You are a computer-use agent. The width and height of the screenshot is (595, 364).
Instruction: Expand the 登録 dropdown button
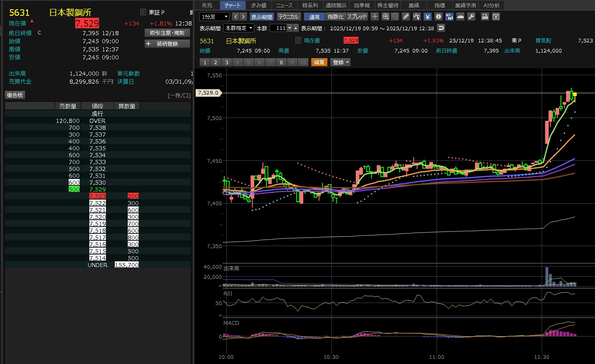[340, 62]
